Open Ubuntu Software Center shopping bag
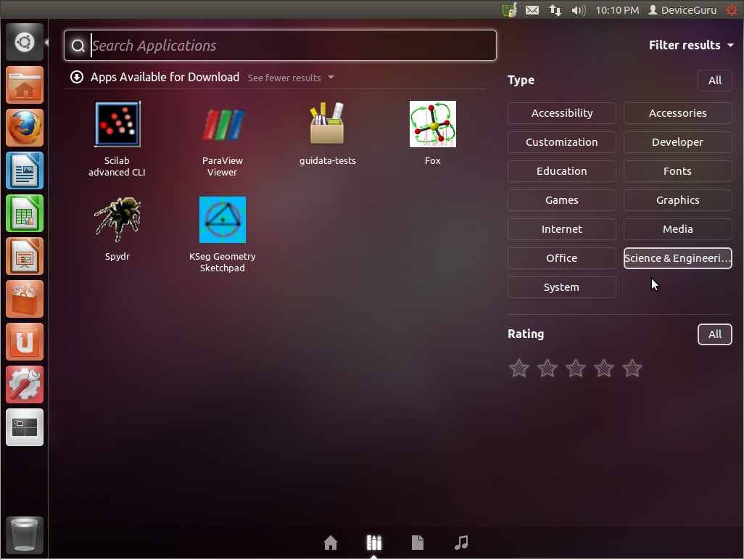 coord(25,299)
